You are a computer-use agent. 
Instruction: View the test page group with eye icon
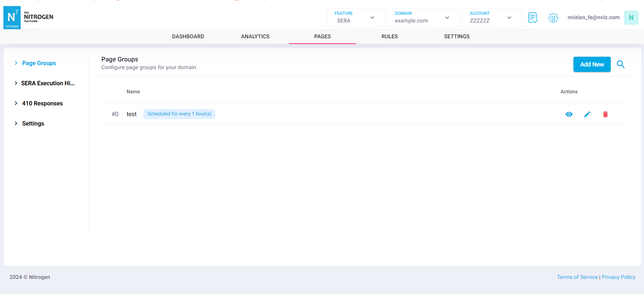pyautogui.click(x=569, y=114)
